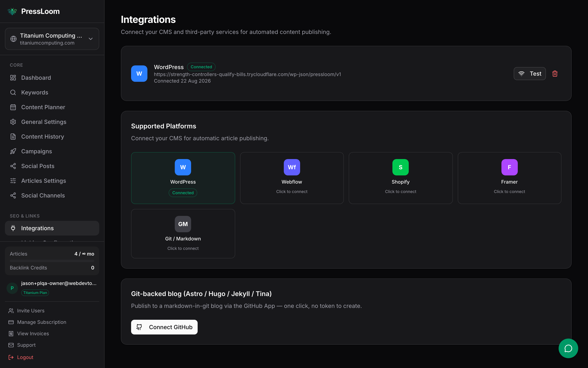Click the 'Connected 22 Aug 2026' text
The image size is (588, 368).
182,81
